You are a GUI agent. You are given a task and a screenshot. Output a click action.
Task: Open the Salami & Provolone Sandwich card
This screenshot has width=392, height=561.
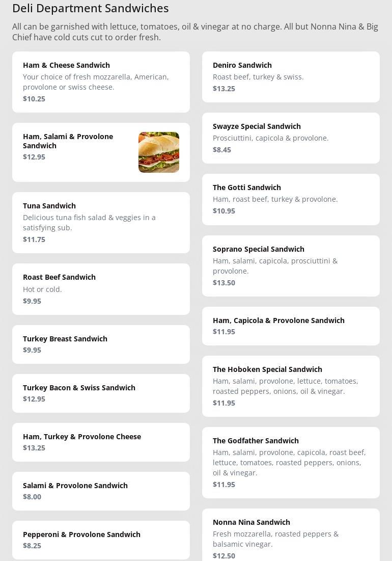point(101,491)
